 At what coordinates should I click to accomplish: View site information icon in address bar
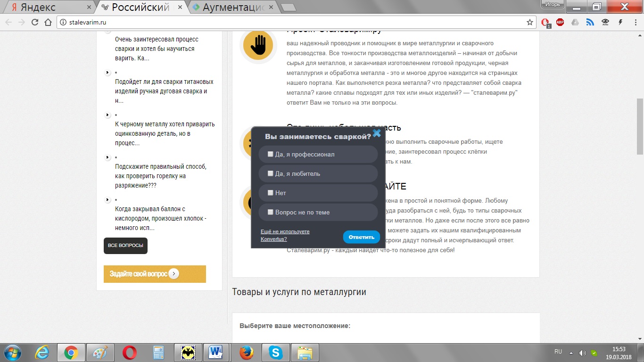pos(64,22)
